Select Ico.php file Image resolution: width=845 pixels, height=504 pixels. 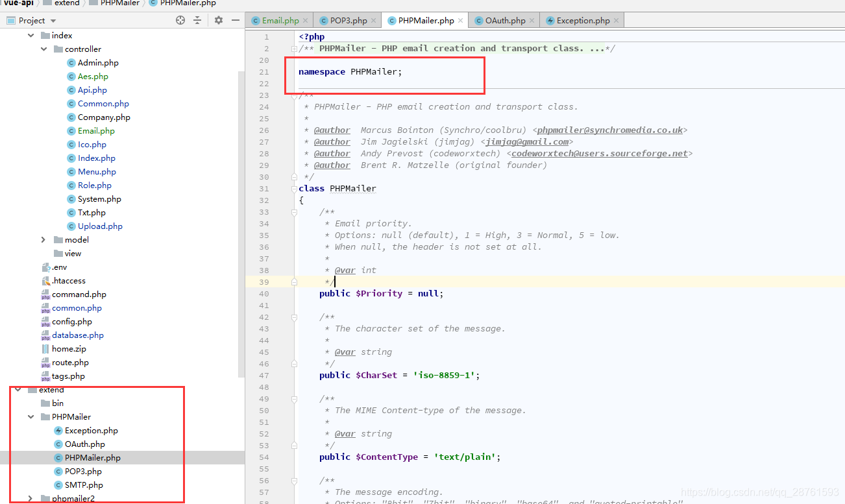[x=87, y=145]
